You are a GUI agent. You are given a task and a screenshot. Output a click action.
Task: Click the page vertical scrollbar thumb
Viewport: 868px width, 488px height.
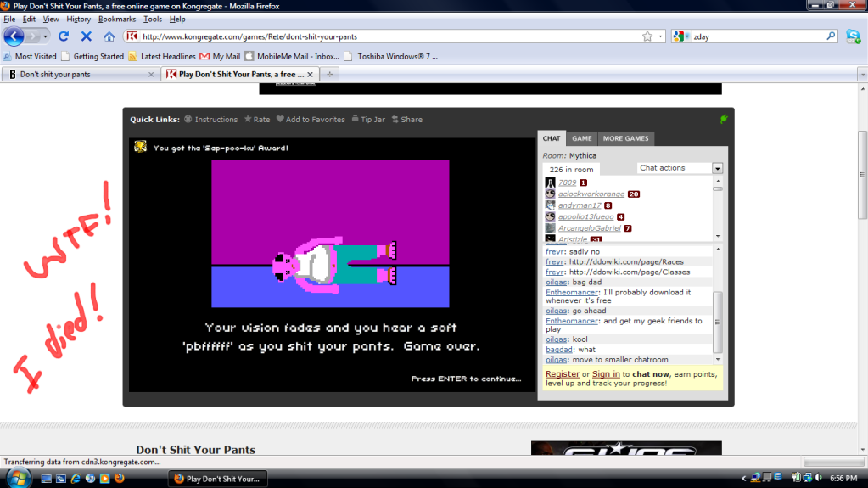tap(862, 175)
